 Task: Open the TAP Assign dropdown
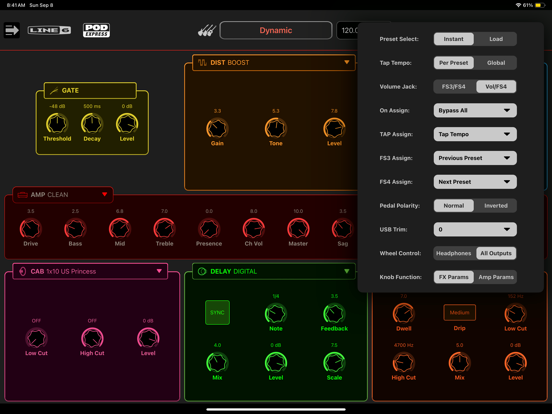(475, 134)
